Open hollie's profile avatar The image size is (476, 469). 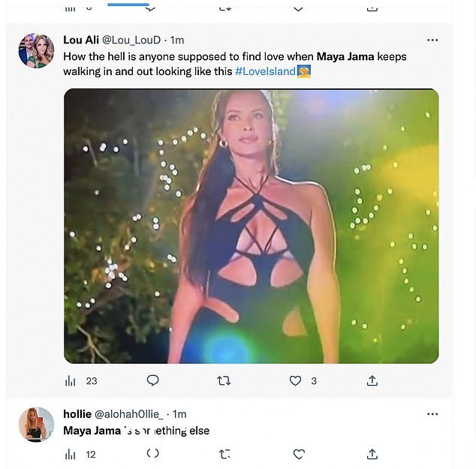coord(37,425)
